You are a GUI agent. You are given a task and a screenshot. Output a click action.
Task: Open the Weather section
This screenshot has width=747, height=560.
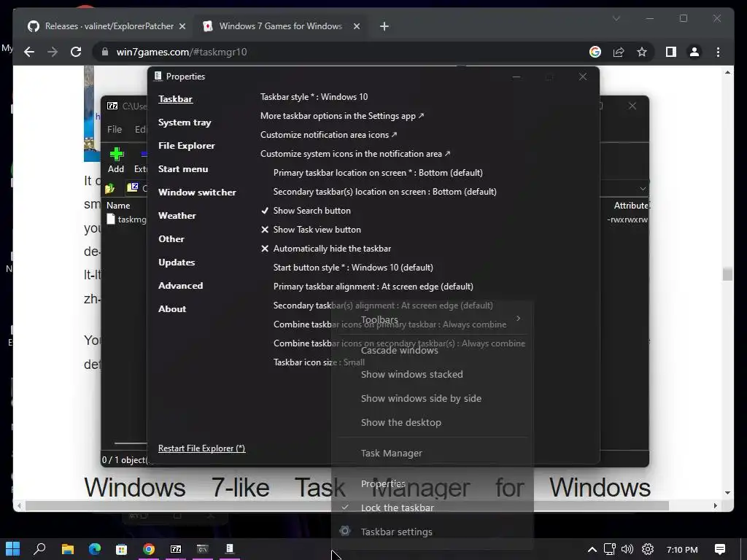(177, 216)
